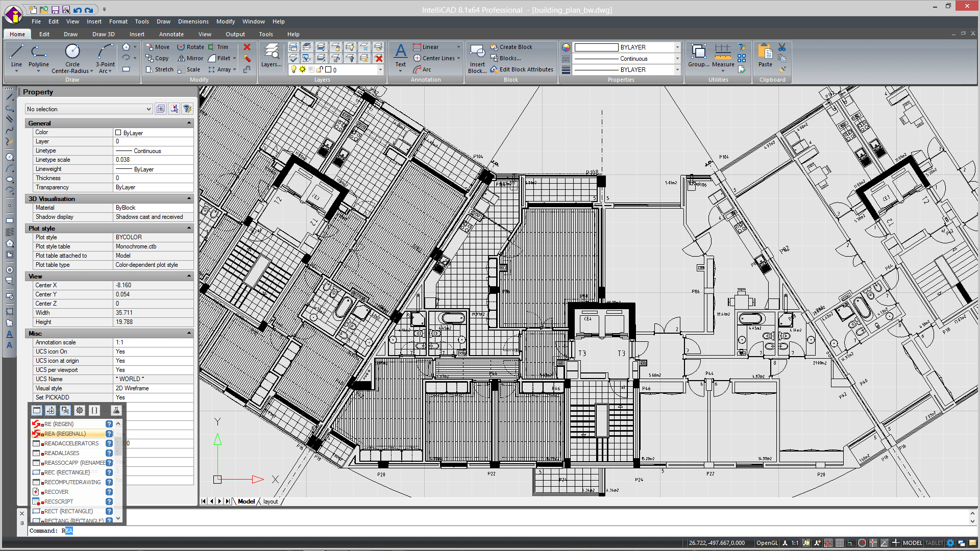Viewport: 980px width, 551px height.
Task: Open the current layer dropdown list
Action: coord(380,70)
